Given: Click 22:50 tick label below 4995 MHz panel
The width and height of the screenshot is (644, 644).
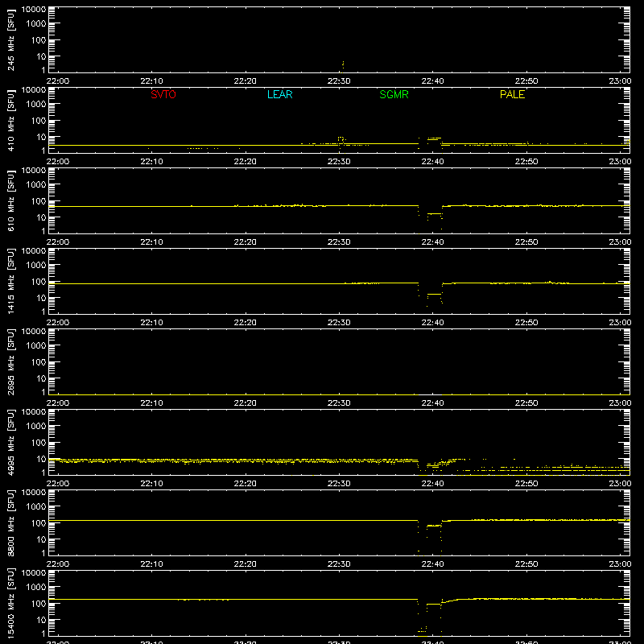Looking at the screenshot, I should tap(526, 484).
